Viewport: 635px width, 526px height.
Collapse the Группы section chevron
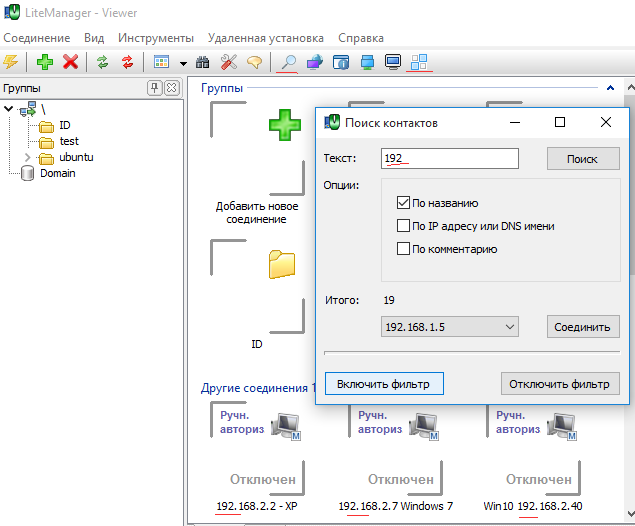tap(610, 87)
